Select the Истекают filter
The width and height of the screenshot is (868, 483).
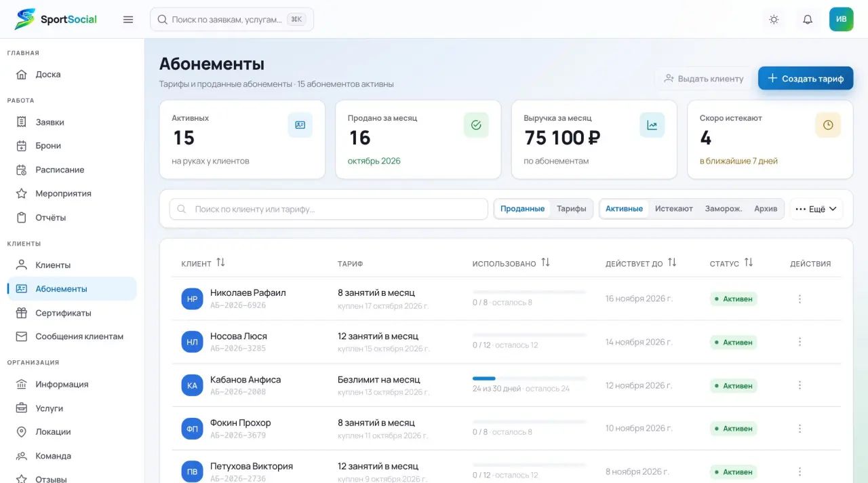[x=674, y=209]
